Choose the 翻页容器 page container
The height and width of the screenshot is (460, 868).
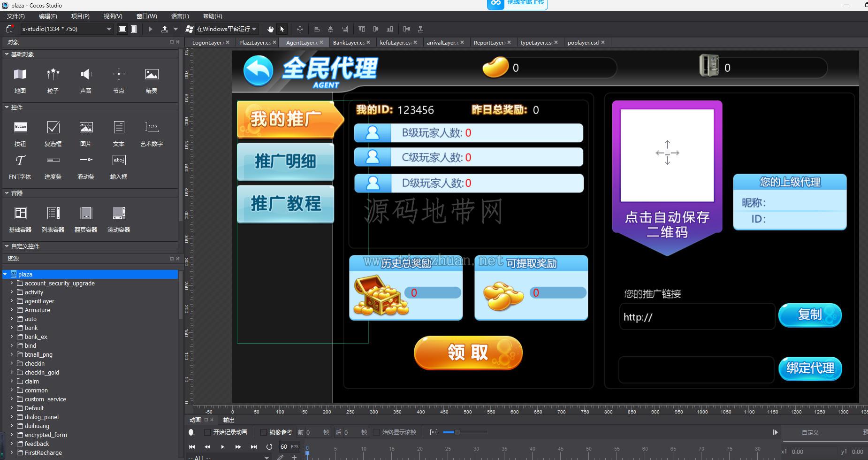(86, 213)
